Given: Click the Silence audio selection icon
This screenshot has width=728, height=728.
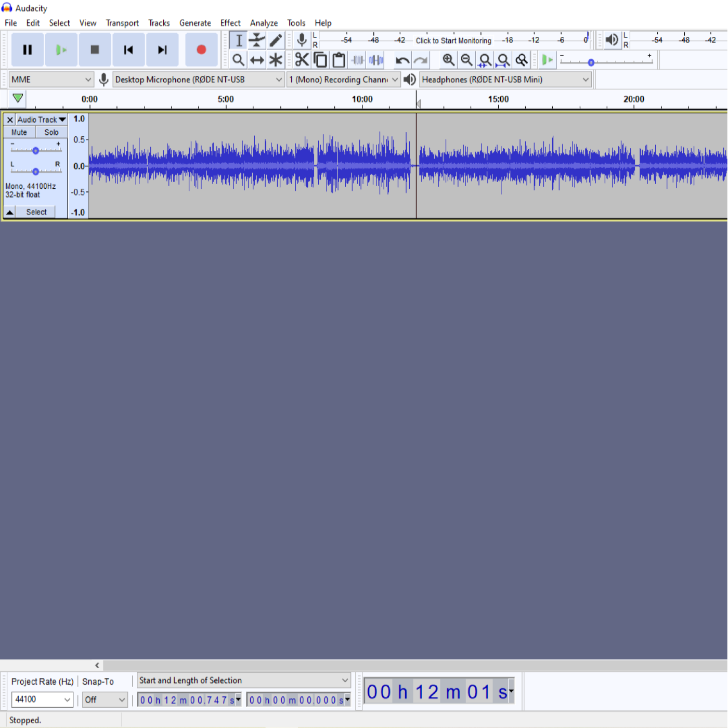Looking at the screenshot, I should point(376,60).
